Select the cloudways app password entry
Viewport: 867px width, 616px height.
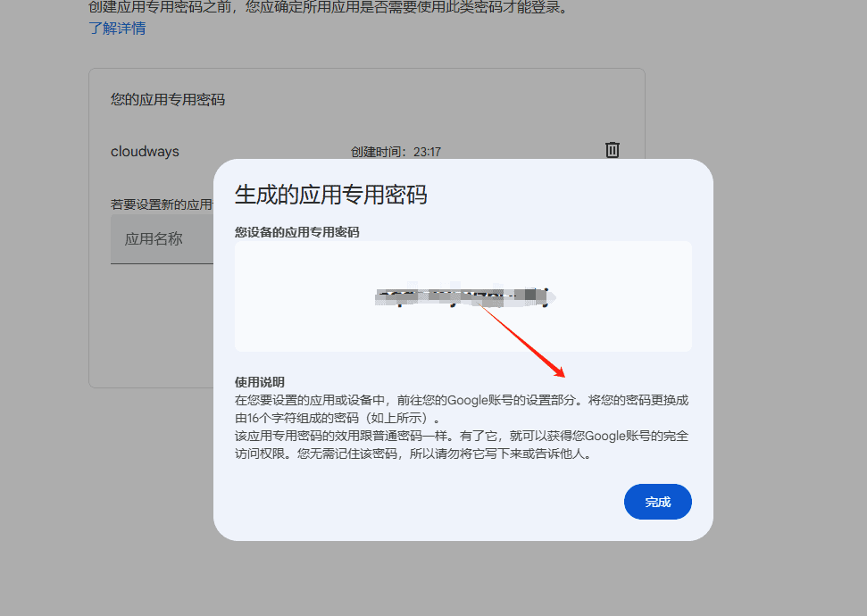pyautogui.click(x=145, y=151)
